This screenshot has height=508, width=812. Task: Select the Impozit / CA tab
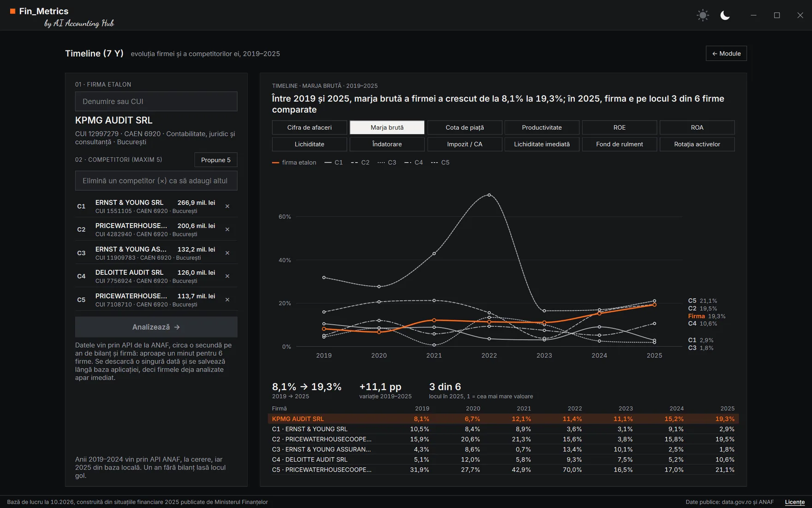tap(465, 144)
